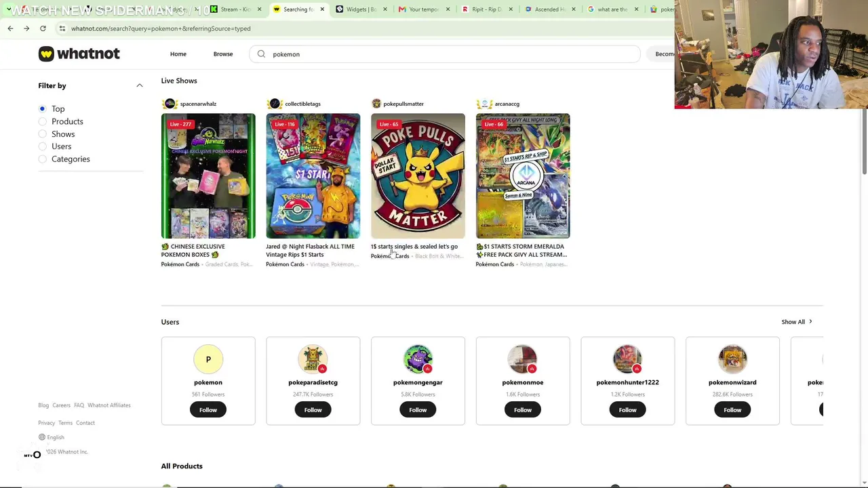The image size is (868, 488).
Task: Follow pokemonmoe
Action: tap(523, 409)
